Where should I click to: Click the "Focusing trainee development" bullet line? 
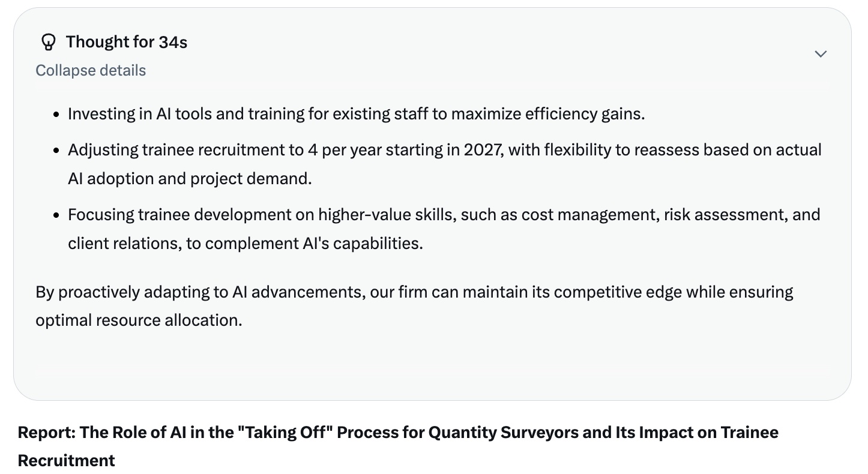tap(444, 214)
